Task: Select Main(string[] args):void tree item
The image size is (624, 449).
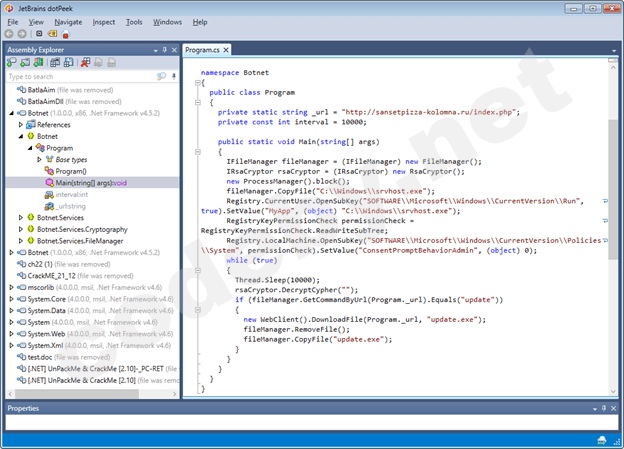Action: [91, 183]
